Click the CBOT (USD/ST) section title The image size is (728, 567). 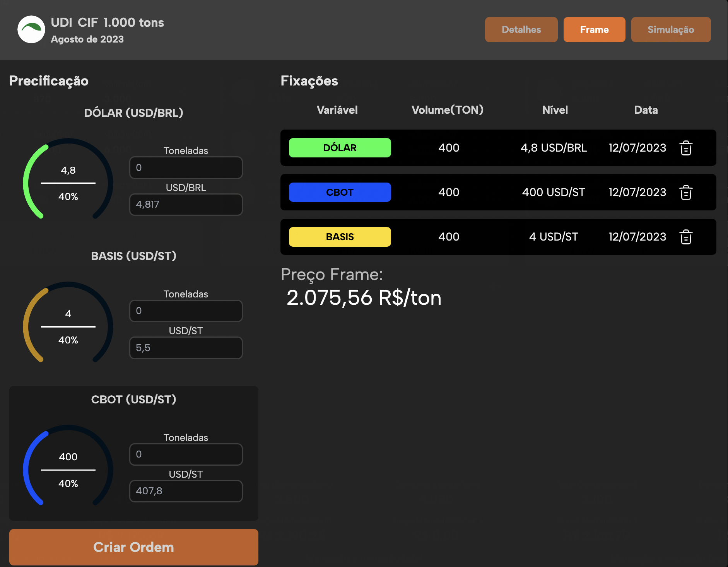[133, 400]
